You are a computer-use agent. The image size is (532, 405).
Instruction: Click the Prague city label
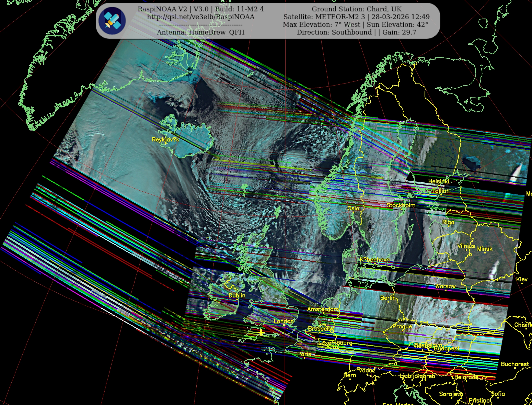[x=402, y=326]
